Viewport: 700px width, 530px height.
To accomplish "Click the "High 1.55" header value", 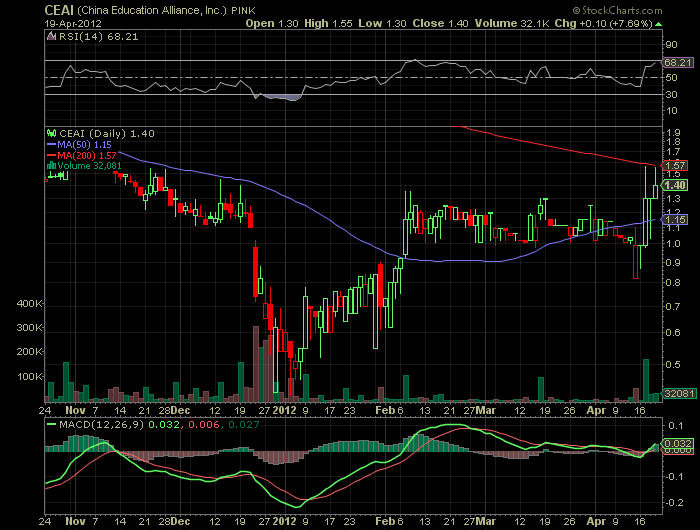I will coord(328,24).
